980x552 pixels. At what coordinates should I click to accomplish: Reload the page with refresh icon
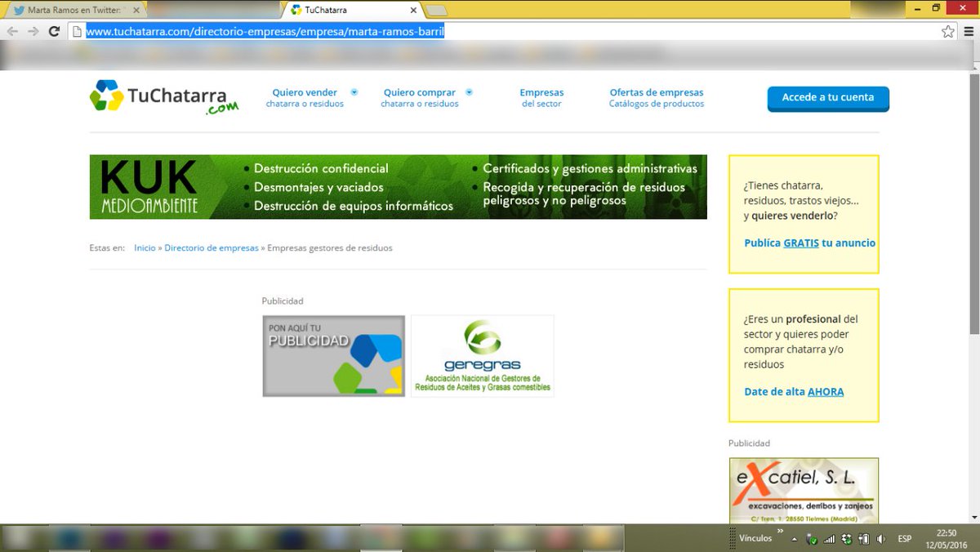pos(55,32)
